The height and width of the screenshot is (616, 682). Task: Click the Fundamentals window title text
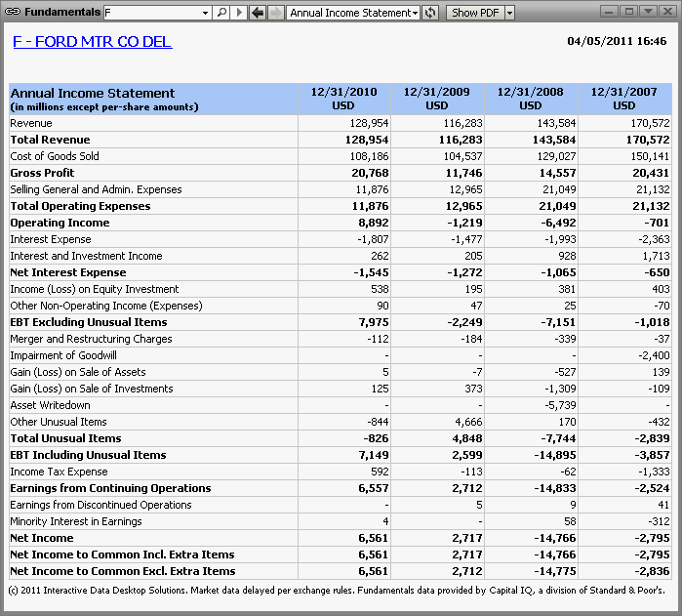(62, 12)
